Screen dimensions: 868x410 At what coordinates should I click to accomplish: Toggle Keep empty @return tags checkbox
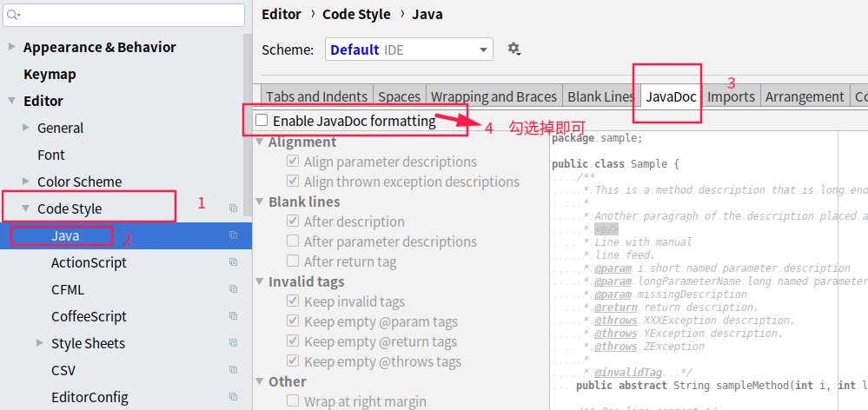coord(293,341)
